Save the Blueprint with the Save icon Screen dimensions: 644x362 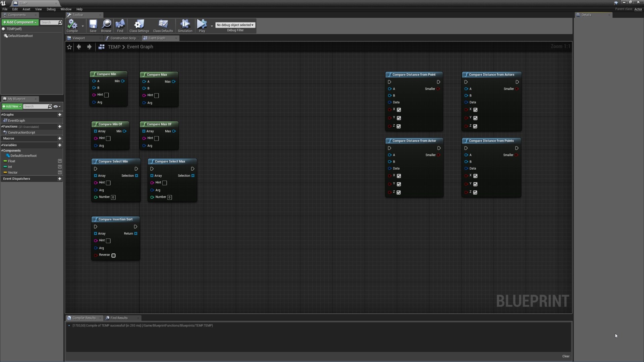pyautogui.click(x=93, y=26)
